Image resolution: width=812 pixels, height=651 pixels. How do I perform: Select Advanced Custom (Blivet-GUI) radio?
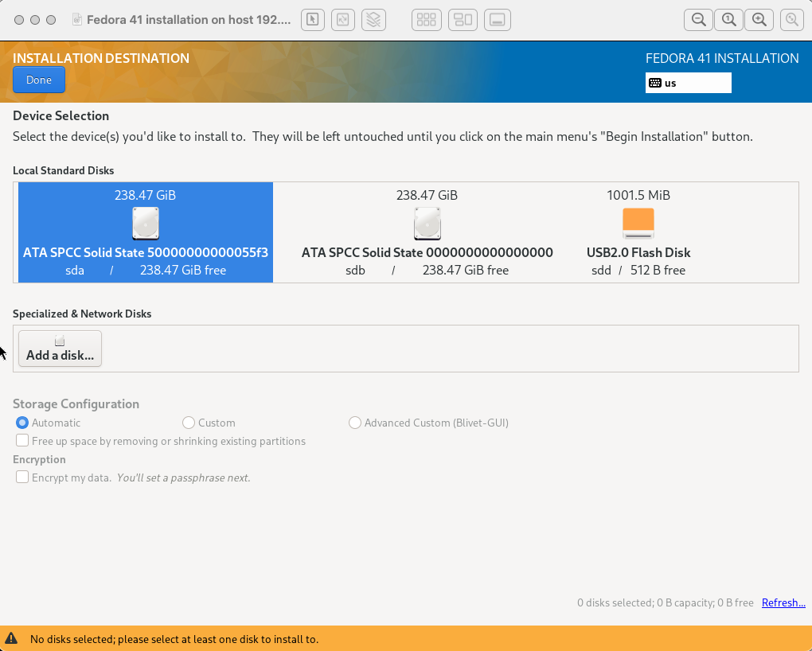pos(355,423)
